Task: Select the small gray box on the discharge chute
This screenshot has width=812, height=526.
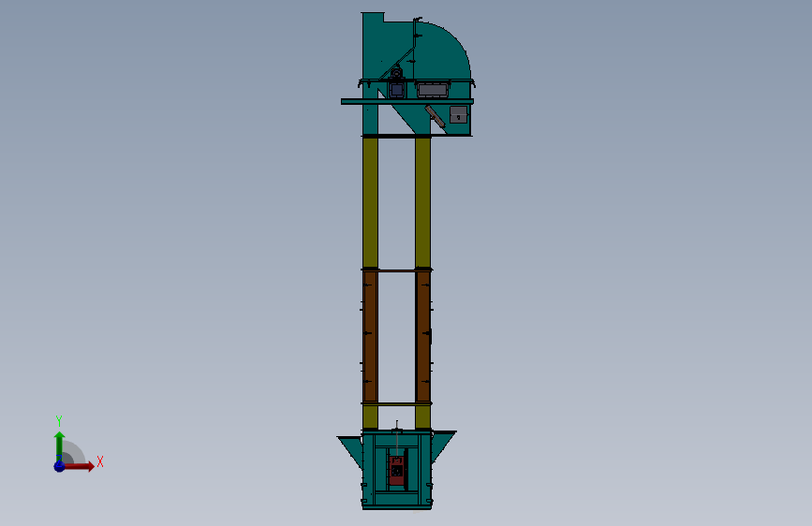Action: [x=458, y=114]
